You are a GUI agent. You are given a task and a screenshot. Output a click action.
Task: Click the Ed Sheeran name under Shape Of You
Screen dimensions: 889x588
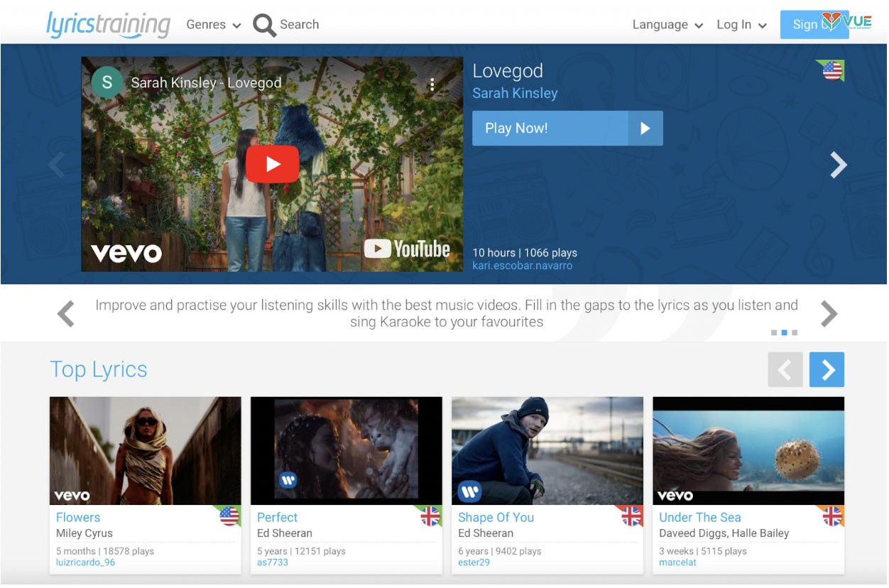pos(486,533)
